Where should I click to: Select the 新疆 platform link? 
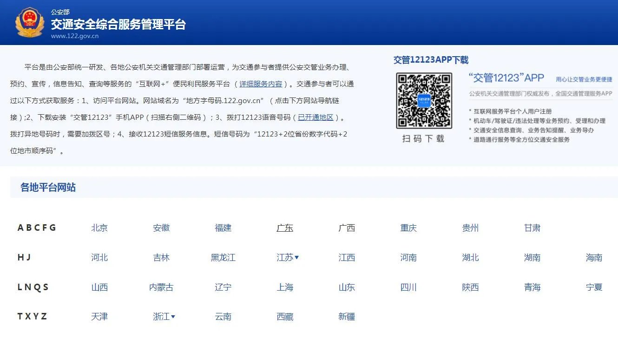click(x=347, y=316)
